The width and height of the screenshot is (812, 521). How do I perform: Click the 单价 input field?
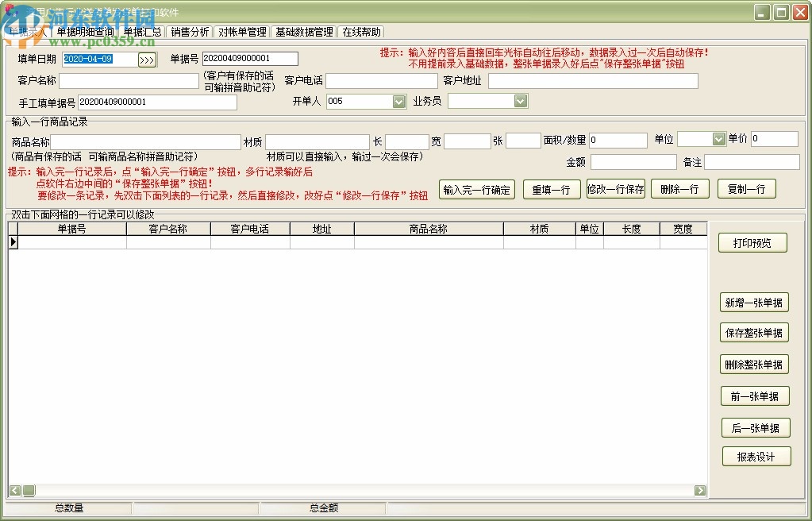pyautogui.click(x=775, y=139)
